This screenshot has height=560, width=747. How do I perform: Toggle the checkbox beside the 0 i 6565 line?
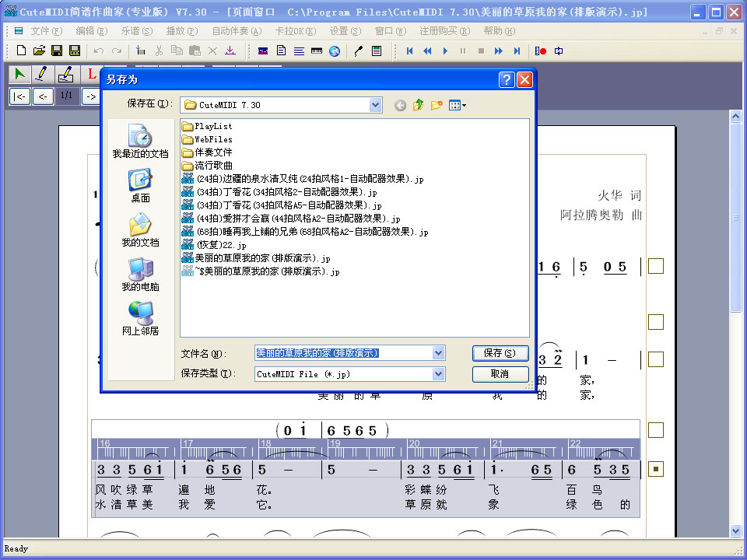[656, 430]
